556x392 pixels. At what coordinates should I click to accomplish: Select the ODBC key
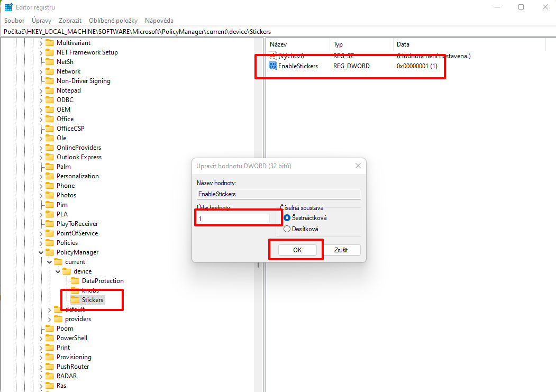point(65,100)
